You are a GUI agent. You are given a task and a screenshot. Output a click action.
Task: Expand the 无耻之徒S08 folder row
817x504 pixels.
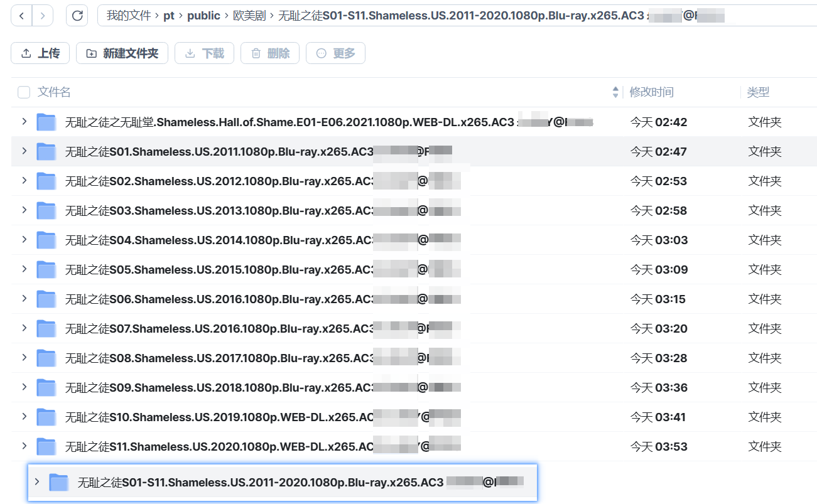click(24, 358)
